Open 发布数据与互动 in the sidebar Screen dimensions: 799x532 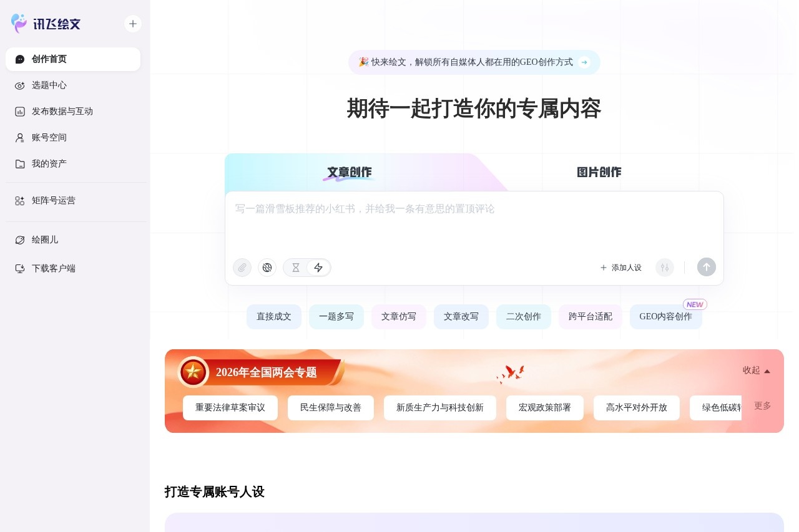[x=62, y=111]
